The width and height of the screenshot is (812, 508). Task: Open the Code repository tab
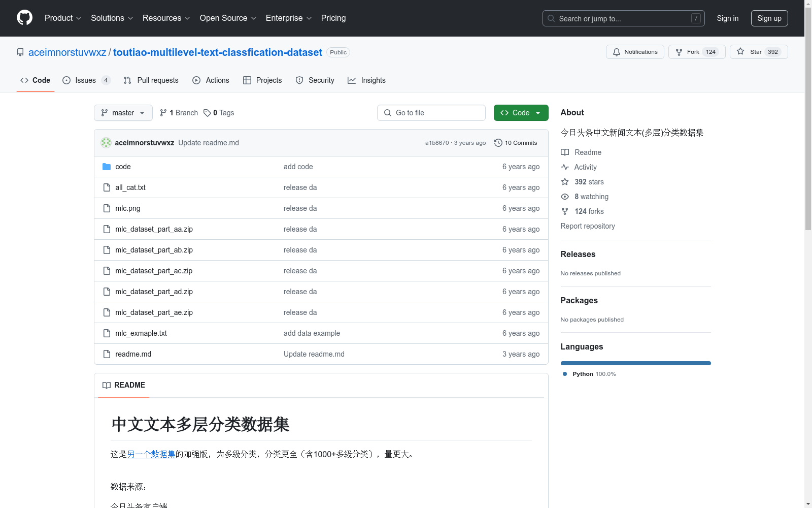[35, 80]
